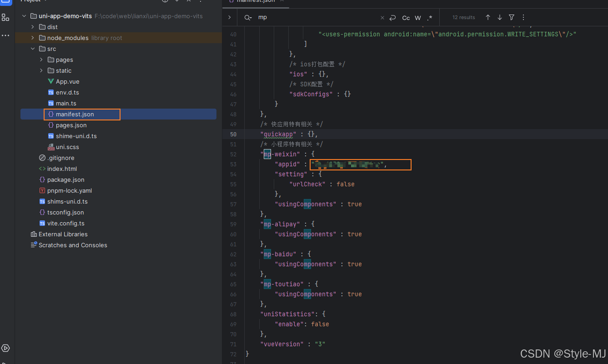Click the "ios" key on line 44
The image size is (608, 364).
[x=298, y=74]
